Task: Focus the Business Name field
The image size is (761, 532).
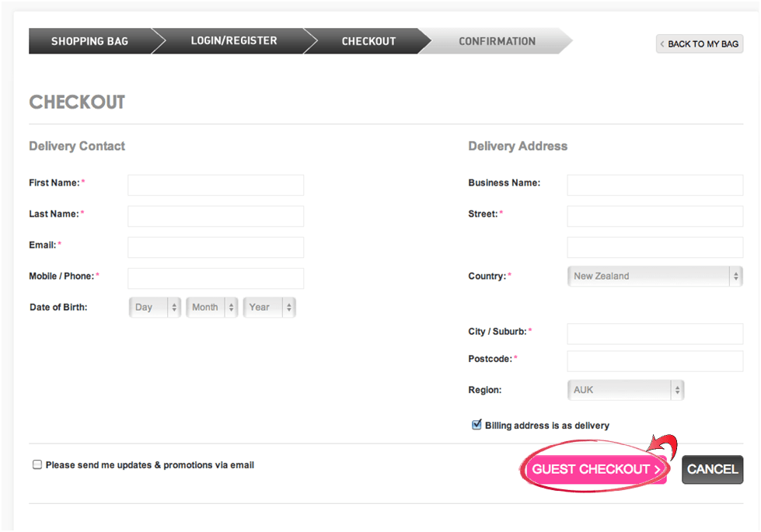Action: pos(655,185)
